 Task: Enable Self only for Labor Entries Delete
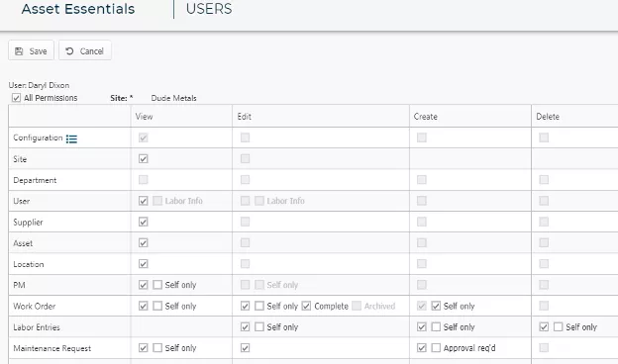click(x=559, y=326)
